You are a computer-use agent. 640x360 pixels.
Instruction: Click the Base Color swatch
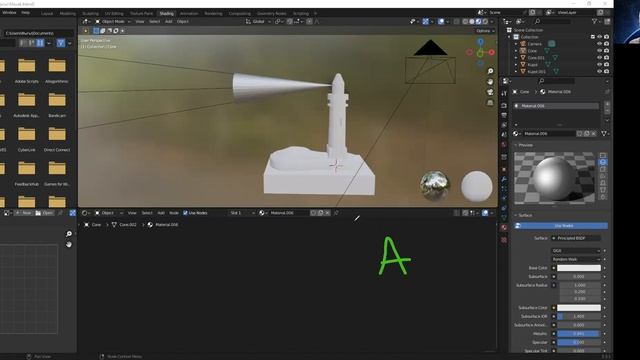tap(579, 268)
